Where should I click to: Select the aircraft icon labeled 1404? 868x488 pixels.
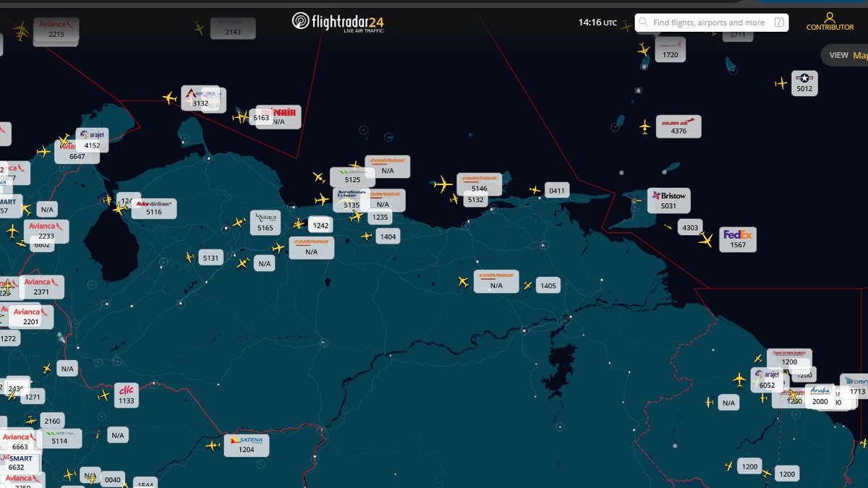pyautogui.click(x=367, y=236)
